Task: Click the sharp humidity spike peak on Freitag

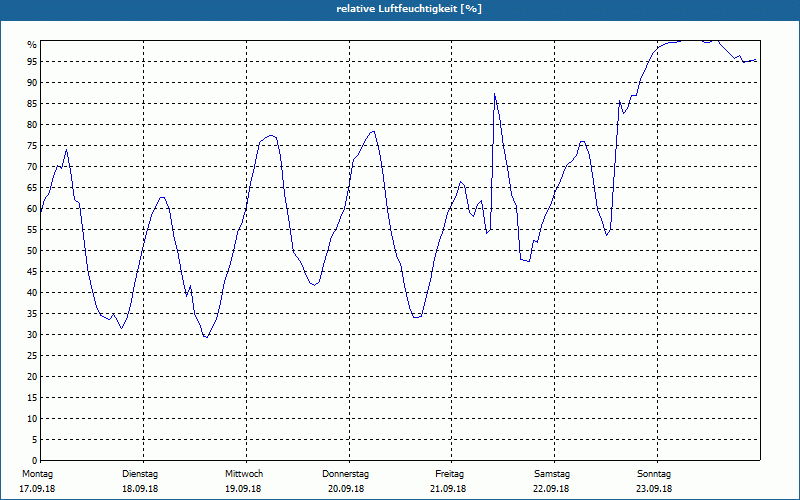Action: tap(494, 94)
